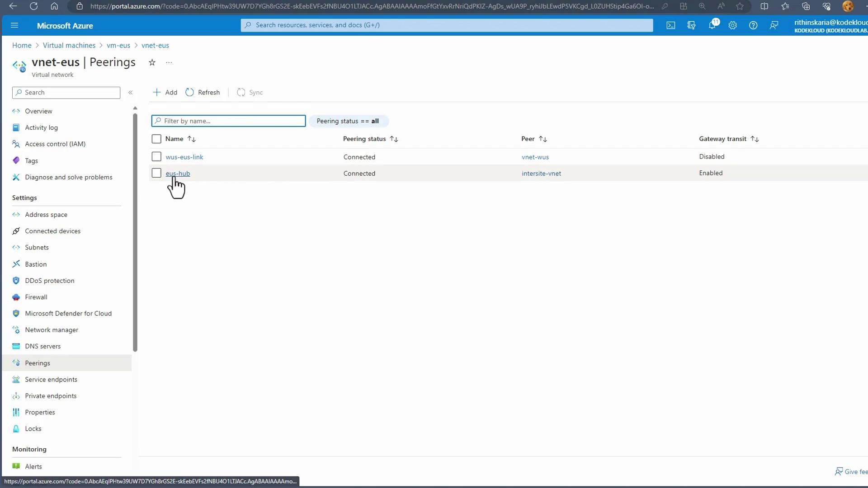Click the sidebar vertical scrollbar
The width and height of the screenshot is (868, 488).
[x=135, y=233]
